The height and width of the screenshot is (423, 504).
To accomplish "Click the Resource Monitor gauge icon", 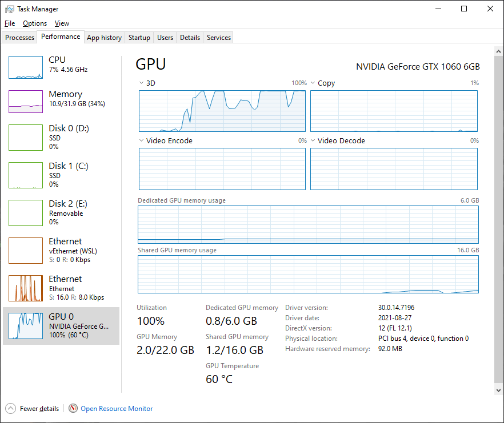I will [73, 409].
